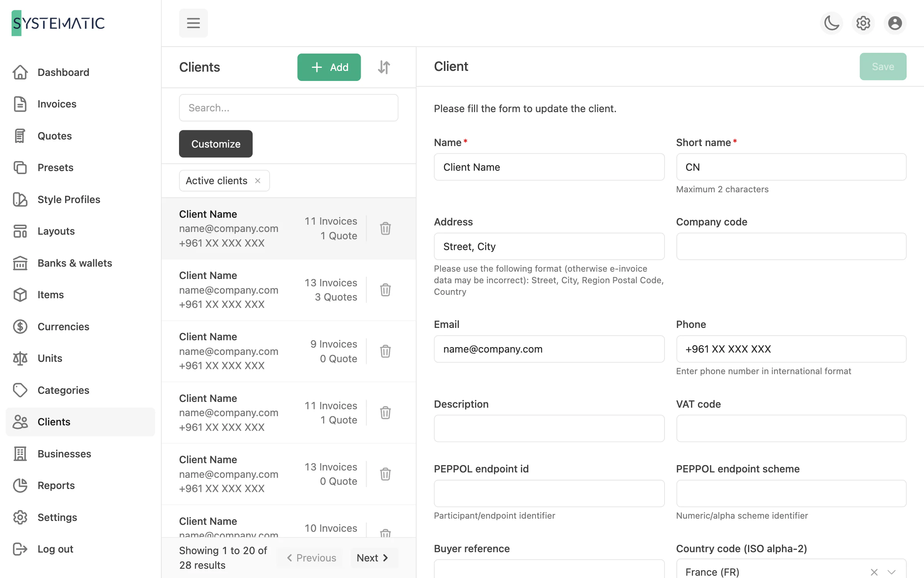Screen dimensions: 924x578
Task: Open Quotes from the sidebar
Action: pyautogui.click(x=80, y=136)
